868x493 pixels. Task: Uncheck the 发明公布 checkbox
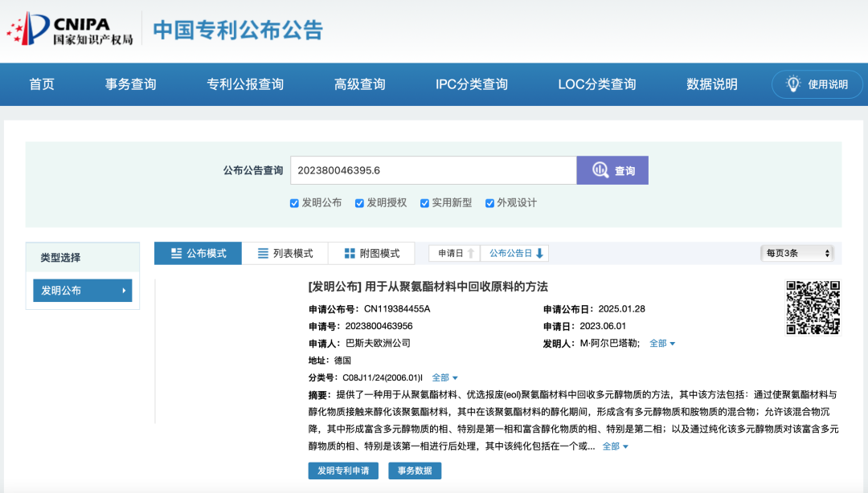(x=295, y=203)
